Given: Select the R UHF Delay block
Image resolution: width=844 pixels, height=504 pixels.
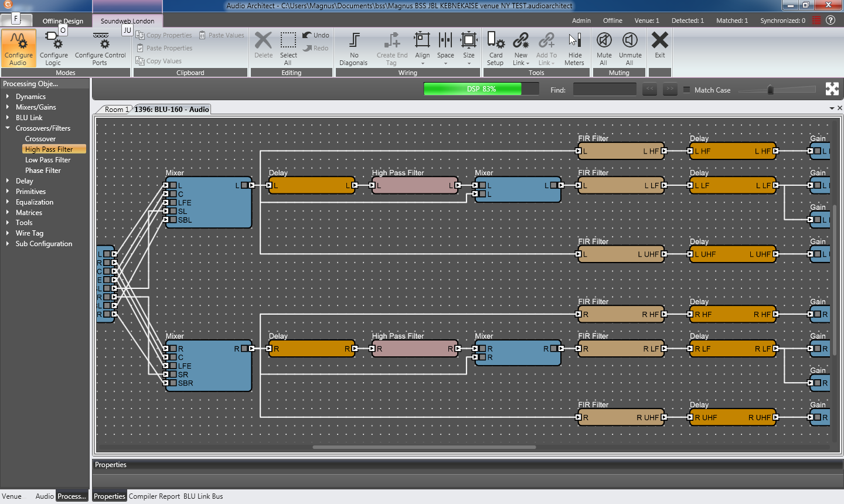Looking at the screenshot, I should pyautogui.click(x=733, y=417).
